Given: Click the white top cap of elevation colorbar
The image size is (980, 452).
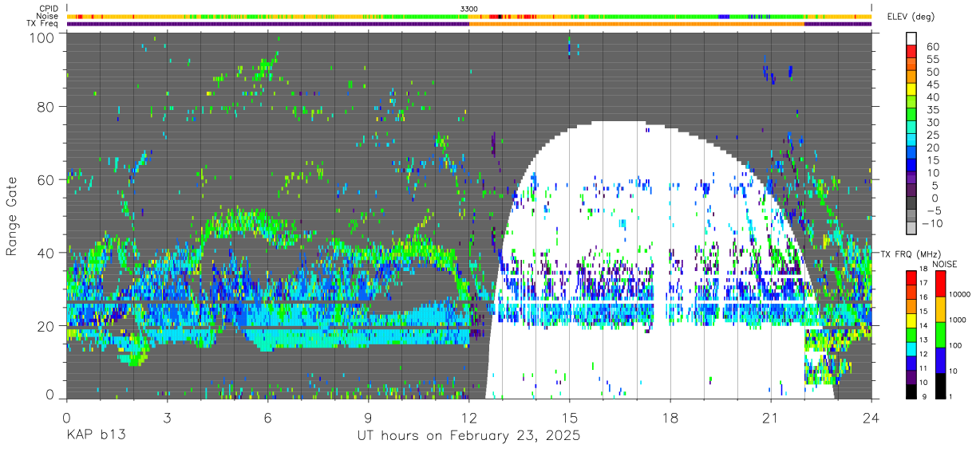Looking at the screenshot, I should [x=912, y=37].
